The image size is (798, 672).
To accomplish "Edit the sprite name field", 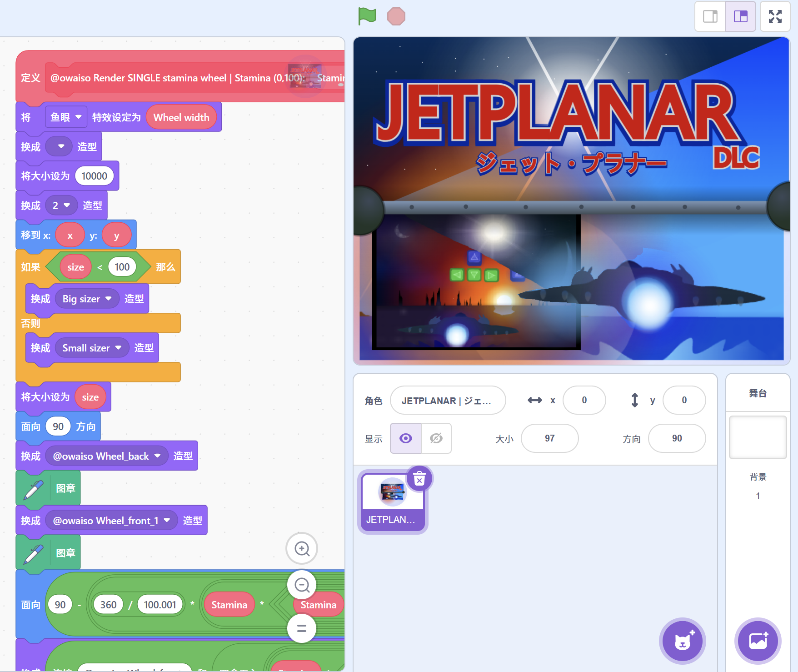I will tap(448, 401).
